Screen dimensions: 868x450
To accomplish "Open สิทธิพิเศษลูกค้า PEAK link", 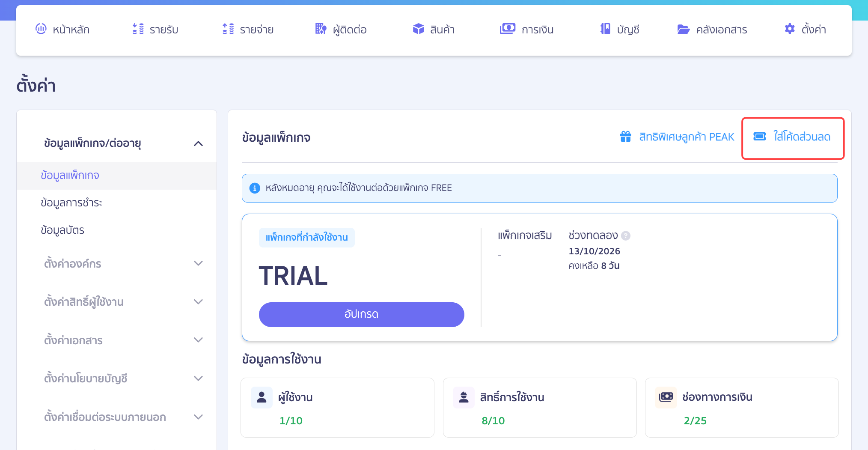I will point(677,137).
